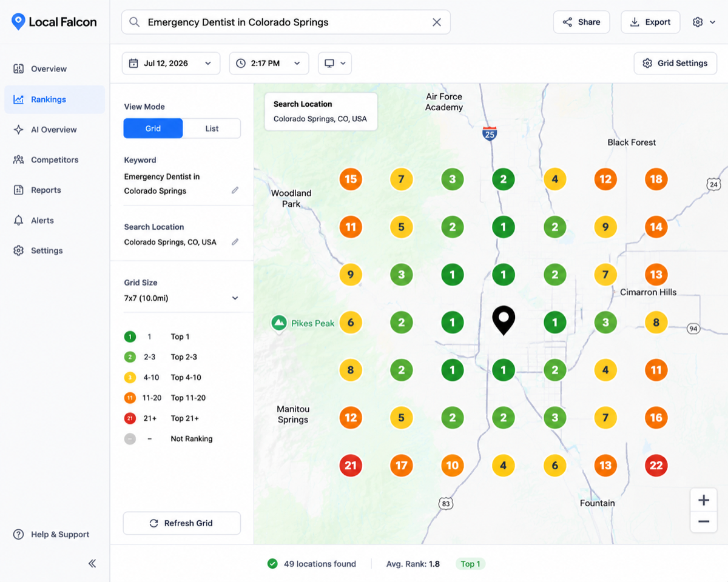This screenshot has height=582, width=728.
Task: Click the Top 1 badge in status bar
Action: [470, 564]
